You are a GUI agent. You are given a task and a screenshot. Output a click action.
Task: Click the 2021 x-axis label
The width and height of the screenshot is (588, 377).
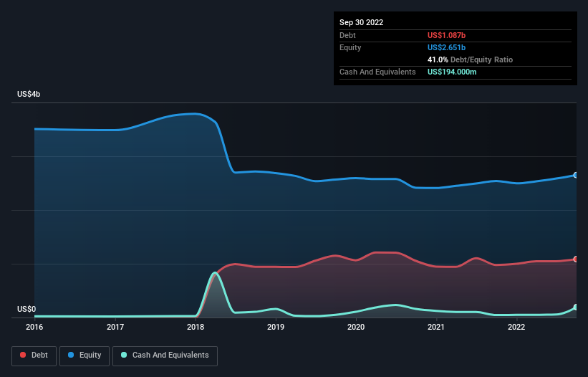pos(436,327)
